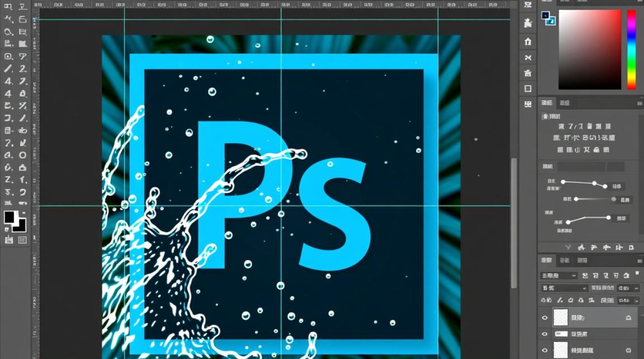Click the X-shaped icon in the collapsed panel strip
Viewport: 644px width, 359px height.
[528, 57]
